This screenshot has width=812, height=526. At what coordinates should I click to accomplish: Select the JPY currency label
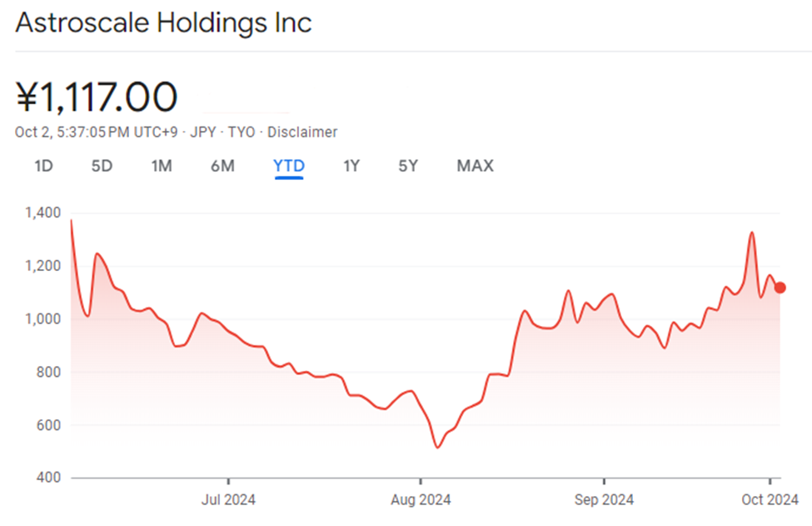(205, 132)
